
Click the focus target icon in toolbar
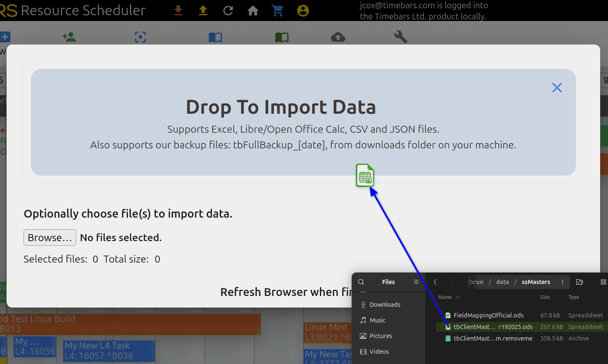[141, 37]
